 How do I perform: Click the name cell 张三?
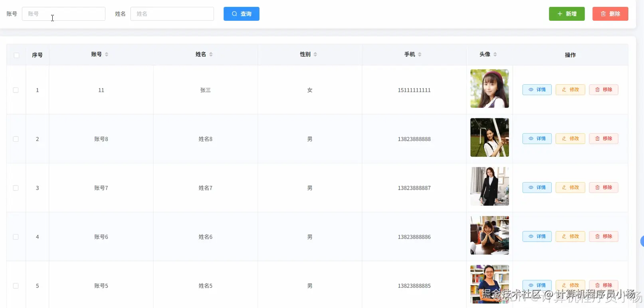pos(205,90)
